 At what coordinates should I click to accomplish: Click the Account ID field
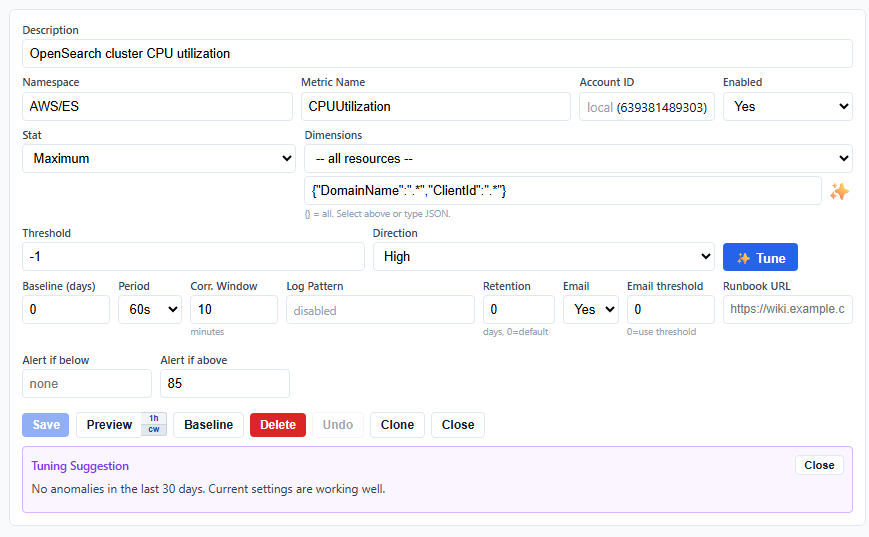coord(647,106)
